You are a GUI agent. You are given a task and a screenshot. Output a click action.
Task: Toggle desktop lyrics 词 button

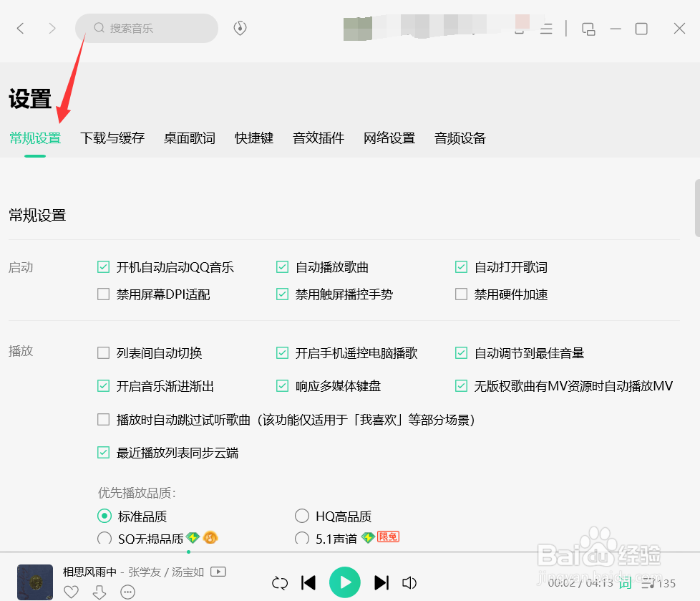tap(625, 582)
